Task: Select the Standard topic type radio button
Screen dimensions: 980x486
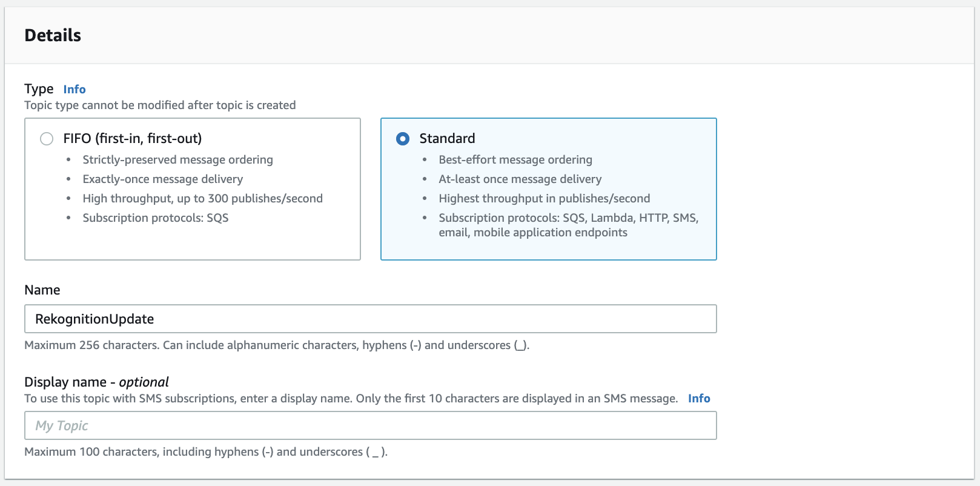Action: [x=403, y=139]
